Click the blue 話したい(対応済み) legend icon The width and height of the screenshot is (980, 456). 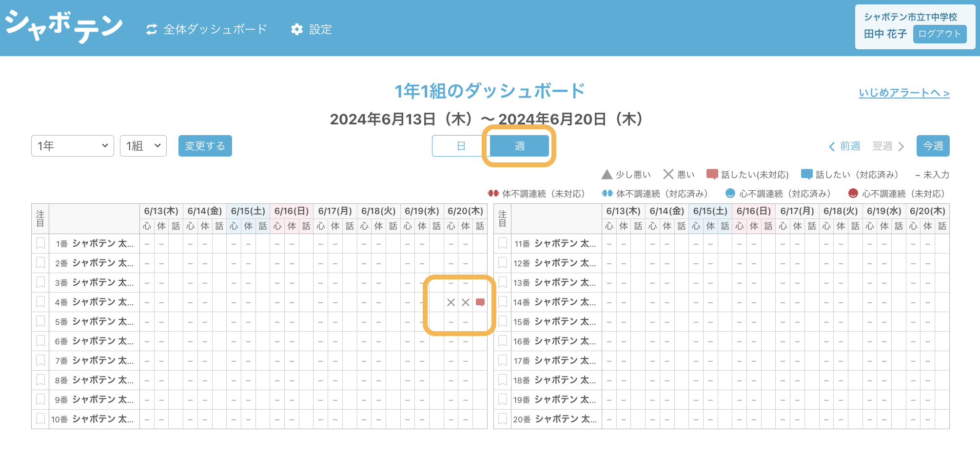point(807,174)
